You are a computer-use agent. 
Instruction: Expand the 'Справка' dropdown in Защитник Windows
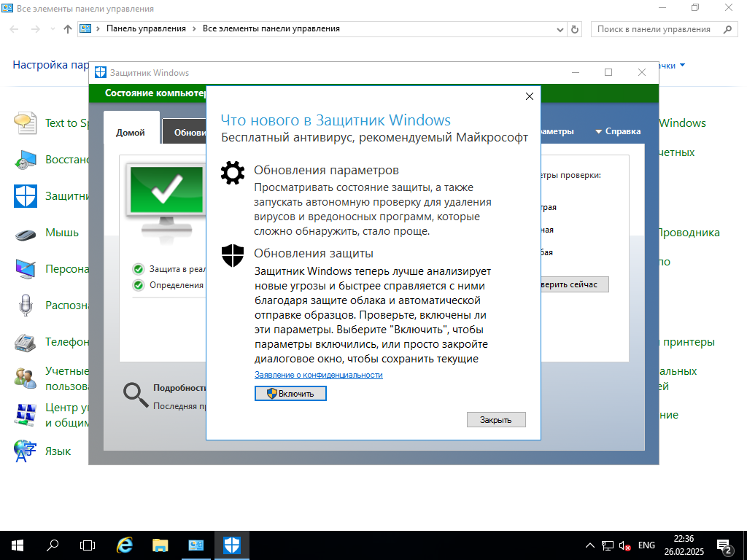(618, 131)
